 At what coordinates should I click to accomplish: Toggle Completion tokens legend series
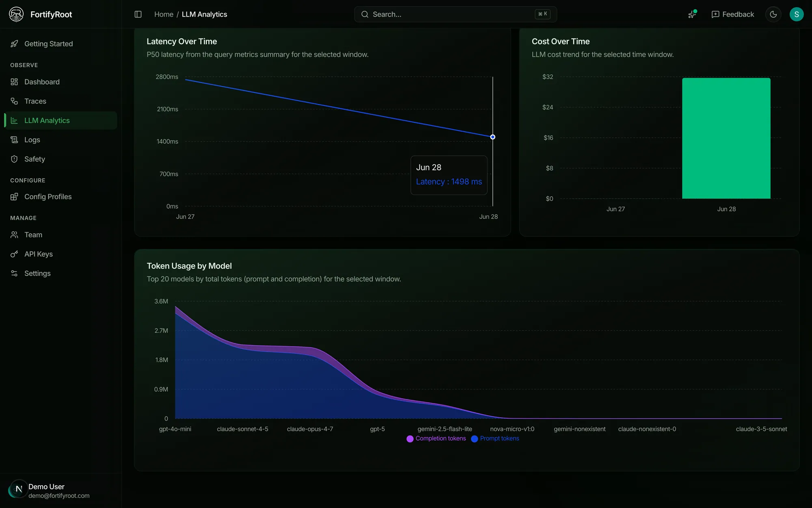click(436, 439)
